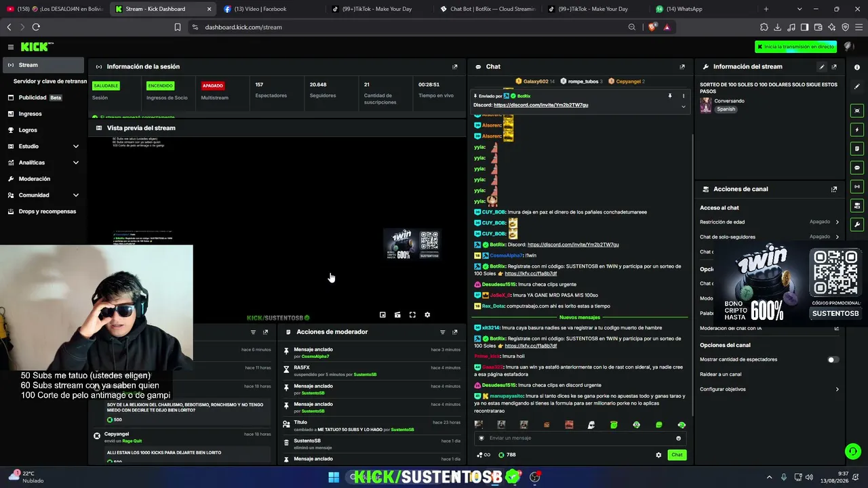This screenshot has width=868, height=488.
Task: Click the green Chat send button
Action: pyautogui.click(x=677, y=455)
